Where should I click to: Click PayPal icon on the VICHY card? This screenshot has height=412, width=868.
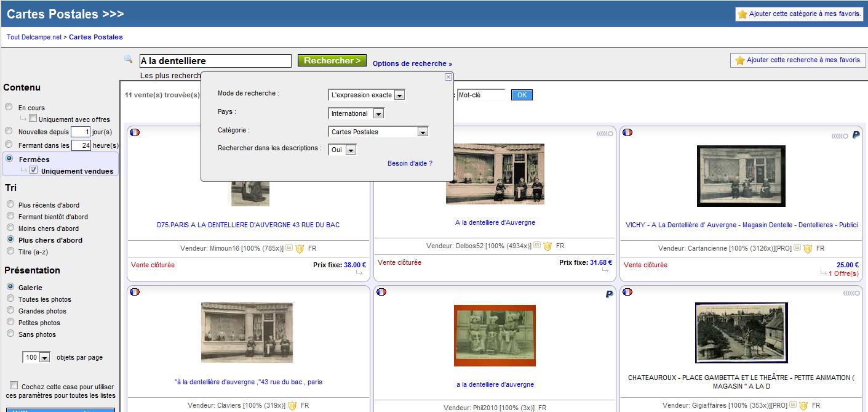pyautogui.click(x=856, y=135)
